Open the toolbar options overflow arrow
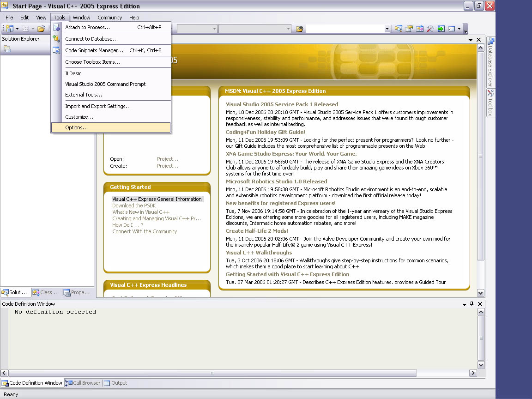532x399 pixels. [466, 30]
